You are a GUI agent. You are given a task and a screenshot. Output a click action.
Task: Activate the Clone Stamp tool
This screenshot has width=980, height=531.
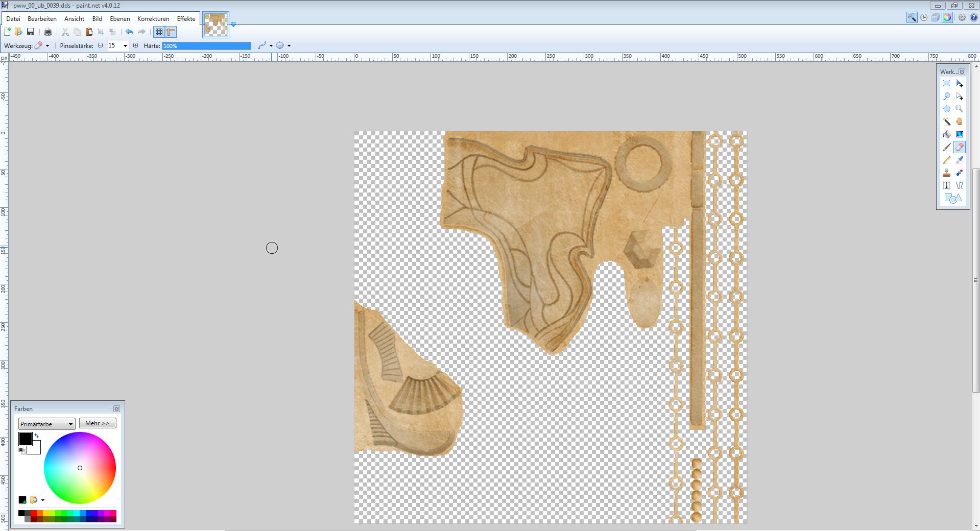[946, 173]
